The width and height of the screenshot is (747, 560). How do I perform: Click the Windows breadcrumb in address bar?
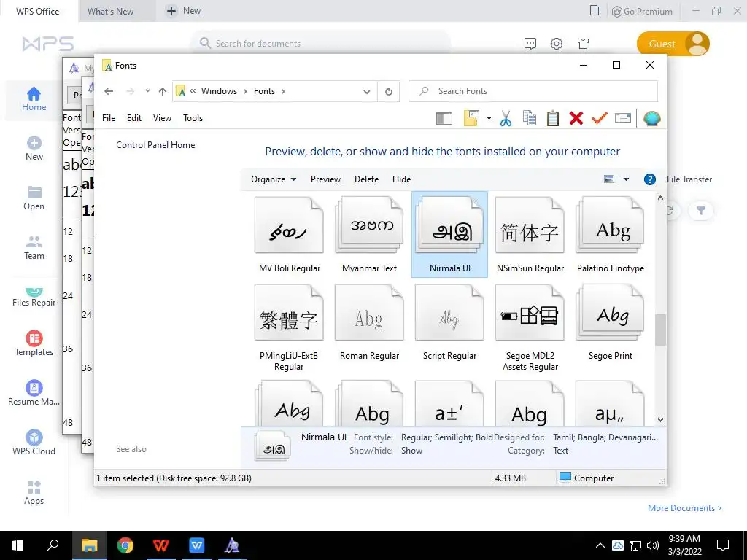click(219, 91)
